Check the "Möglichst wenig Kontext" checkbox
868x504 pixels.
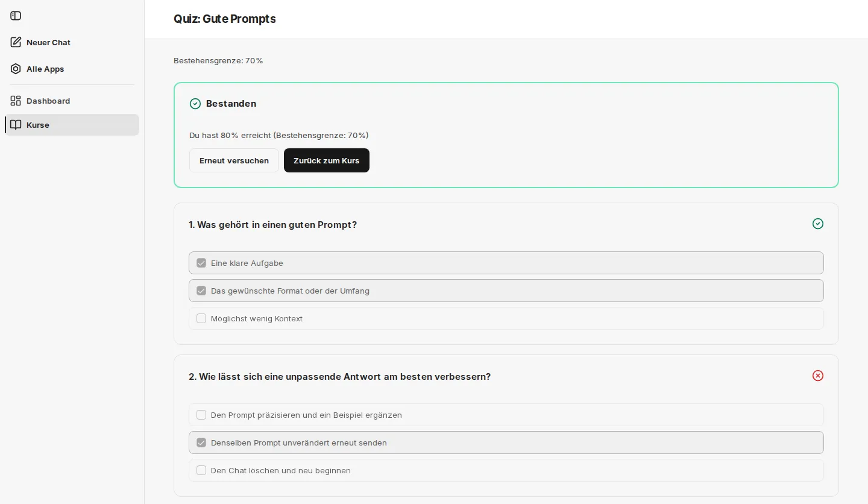point(201,318)
